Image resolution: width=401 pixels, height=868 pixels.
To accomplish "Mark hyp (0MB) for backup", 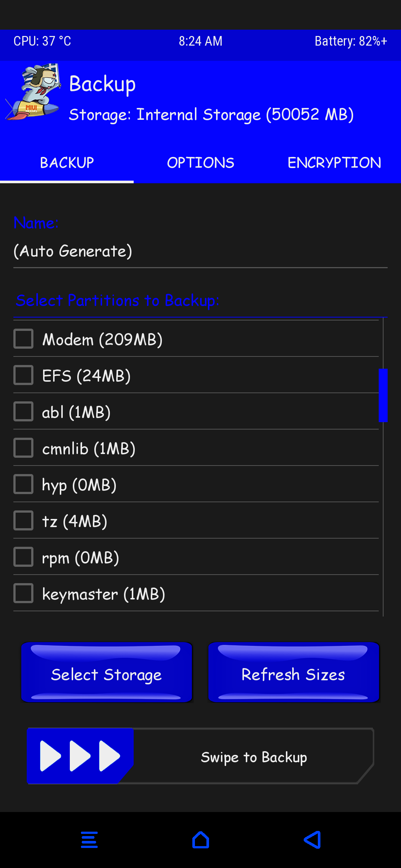I will pyautogui.click(x=23, y=484).
